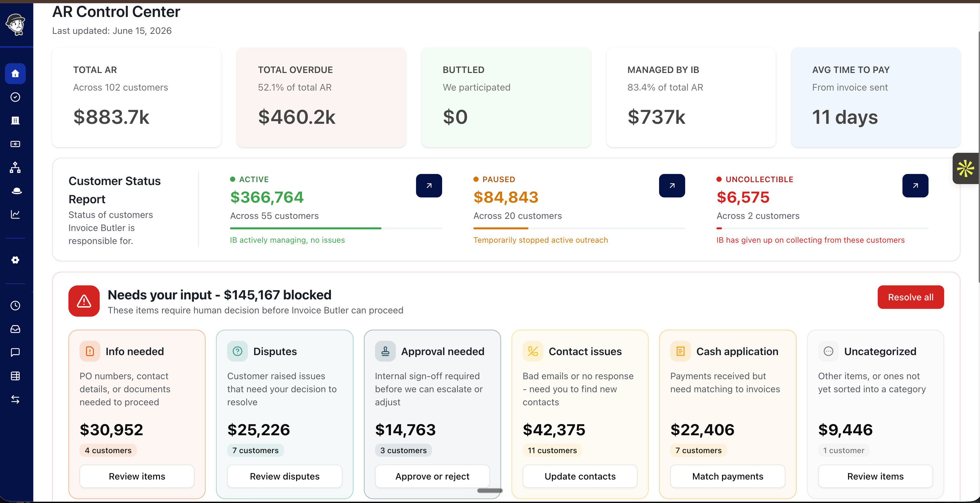Viewport: 980px width, 503px height.
Task: Click the Approve or reject button
Action: point(432,476)
